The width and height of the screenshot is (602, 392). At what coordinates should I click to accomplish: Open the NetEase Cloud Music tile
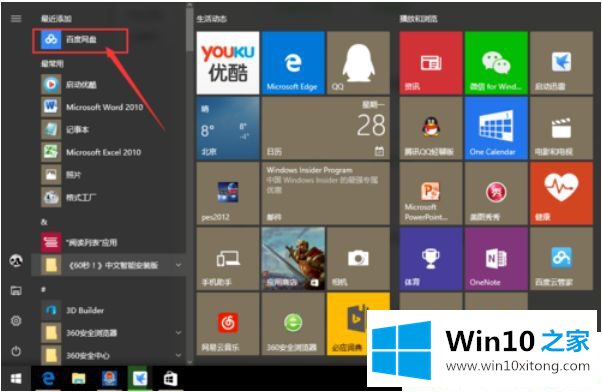tap(228, 324)
